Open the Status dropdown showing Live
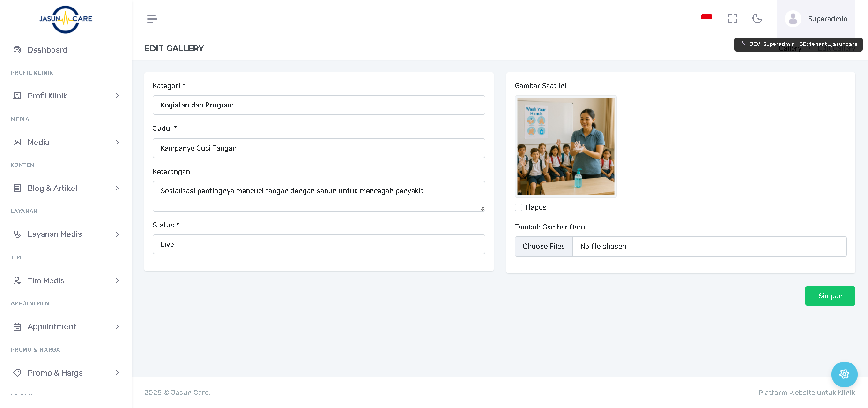Viewport: 868px width, 408px height. tap(319, 244)
